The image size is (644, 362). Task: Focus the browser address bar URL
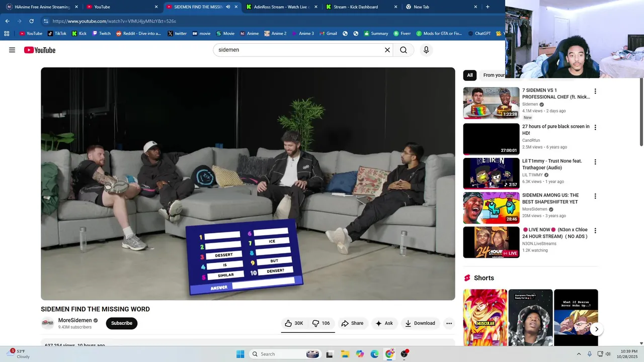click(114, 21)
